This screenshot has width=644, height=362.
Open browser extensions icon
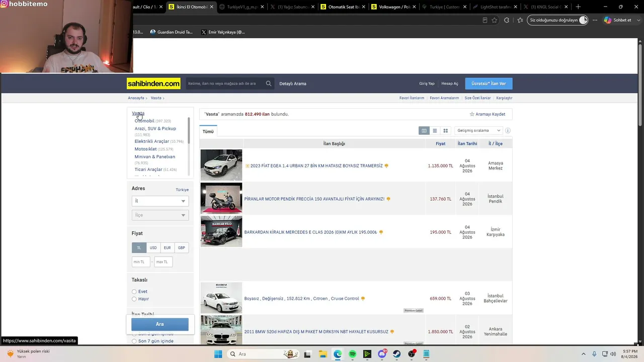506,20
